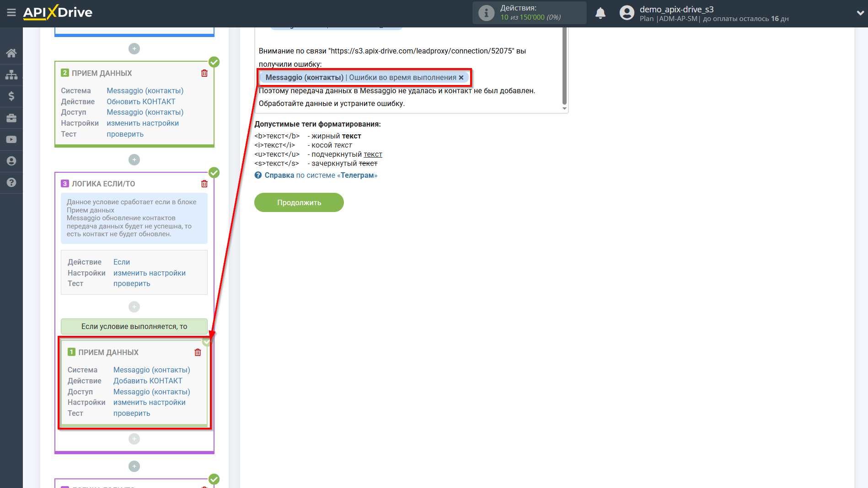Click Добавить КОНТАКТ action link
This screenshot has height=488, width=868.
click(x=148, y=381)
